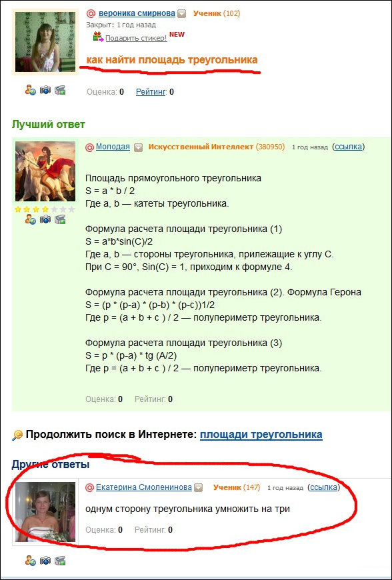Expand the dropdown arrow next to Молодая

pos(138,147)
